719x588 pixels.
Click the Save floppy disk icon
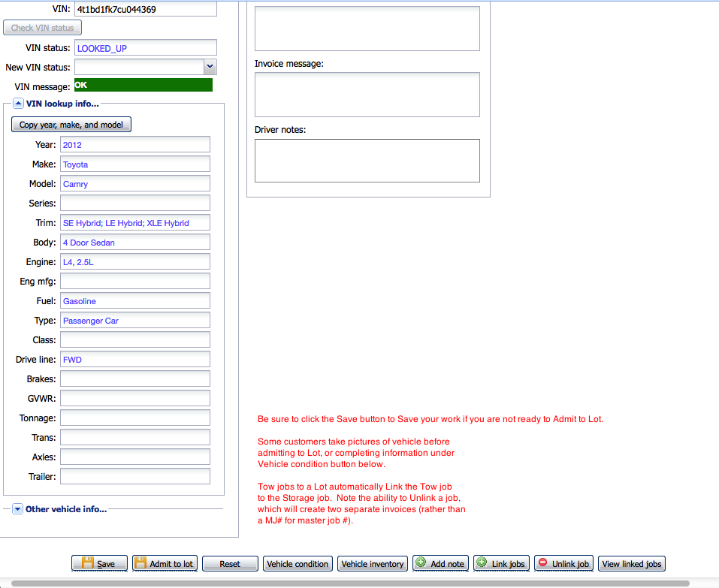88,563
